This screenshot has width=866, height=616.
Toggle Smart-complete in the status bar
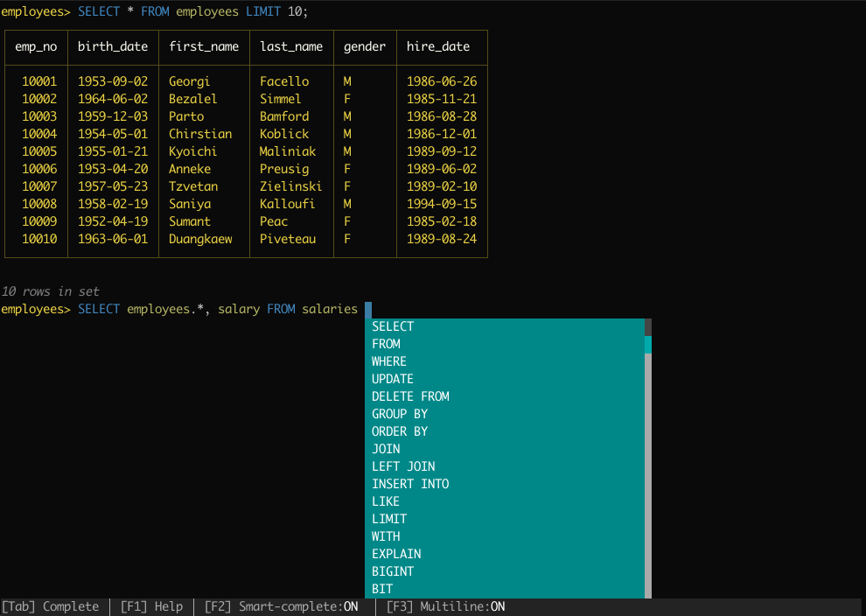(x=281, y=606)
